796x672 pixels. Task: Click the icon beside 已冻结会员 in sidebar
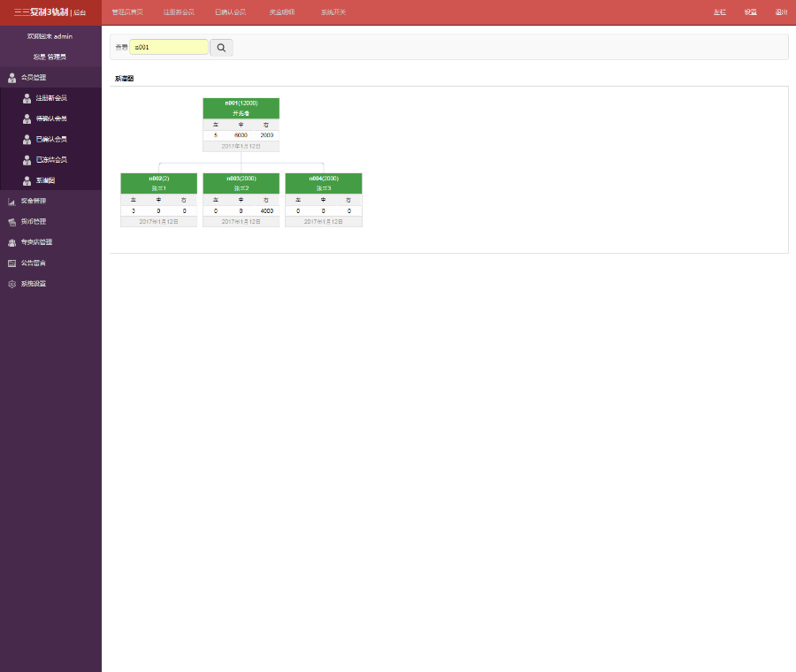click(x=27, y=160)
